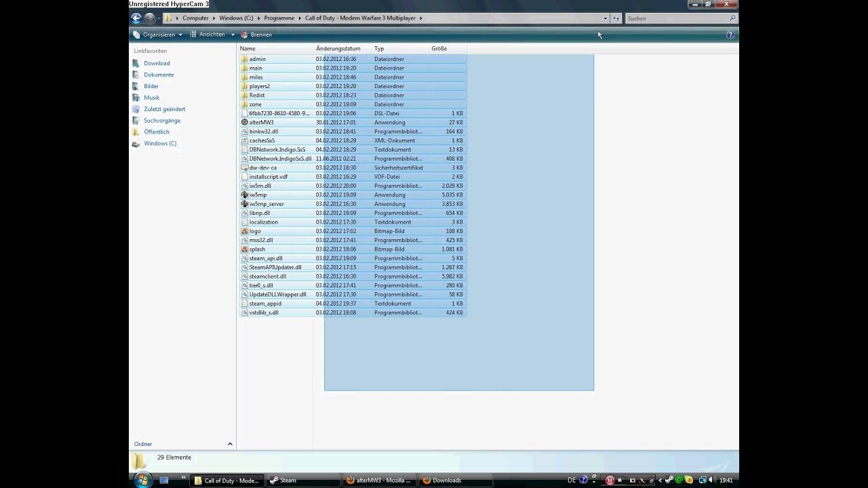Click the Brennen disc icon in the toolbar
868x488 pixels.
pyautogui.click(x=245, y=35)
